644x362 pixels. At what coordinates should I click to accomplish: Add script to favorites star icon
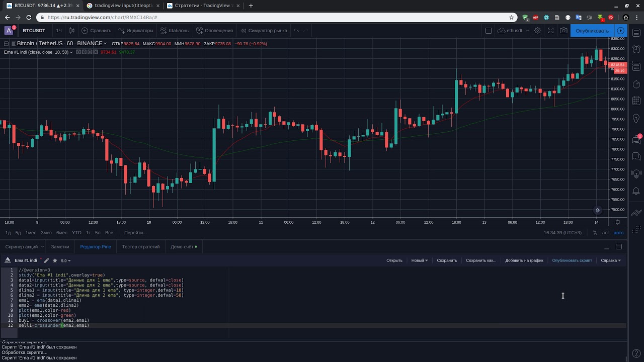[x=55, y=260]
